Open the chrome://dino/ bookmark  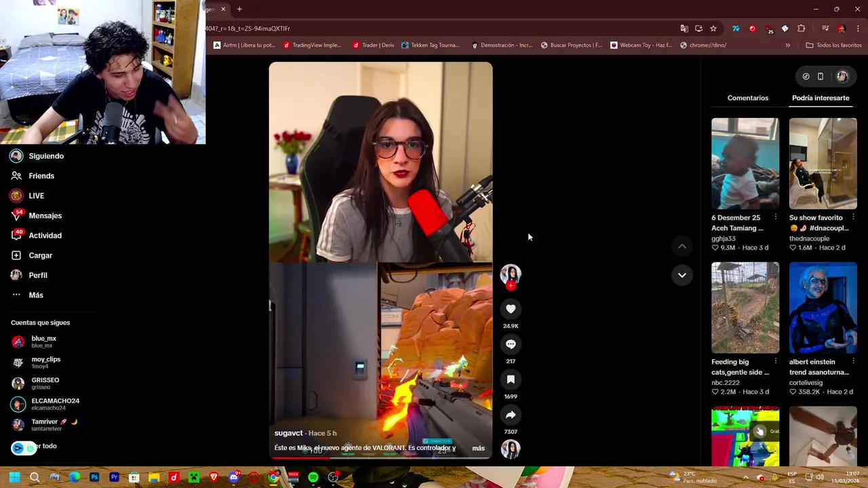703,45
